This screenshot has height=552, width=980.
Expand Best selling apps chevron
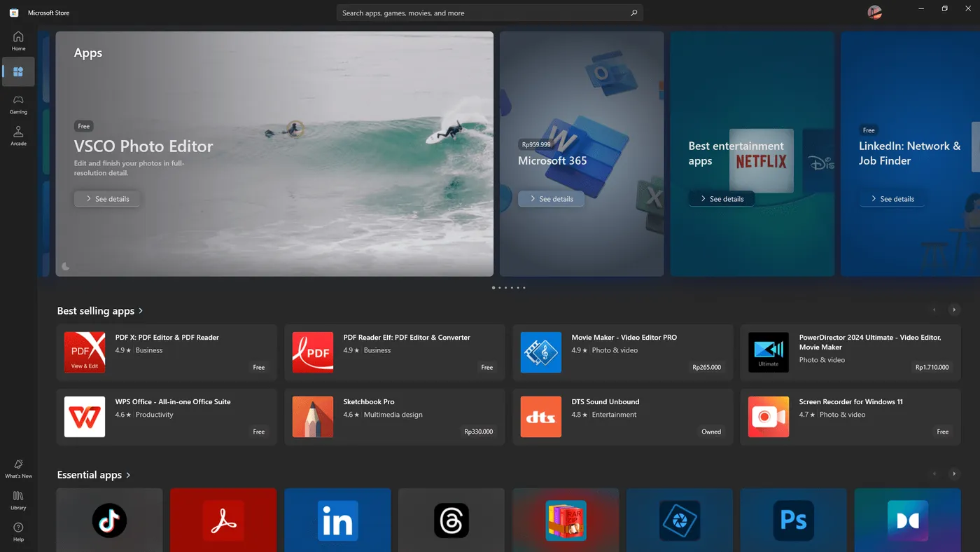141,311
